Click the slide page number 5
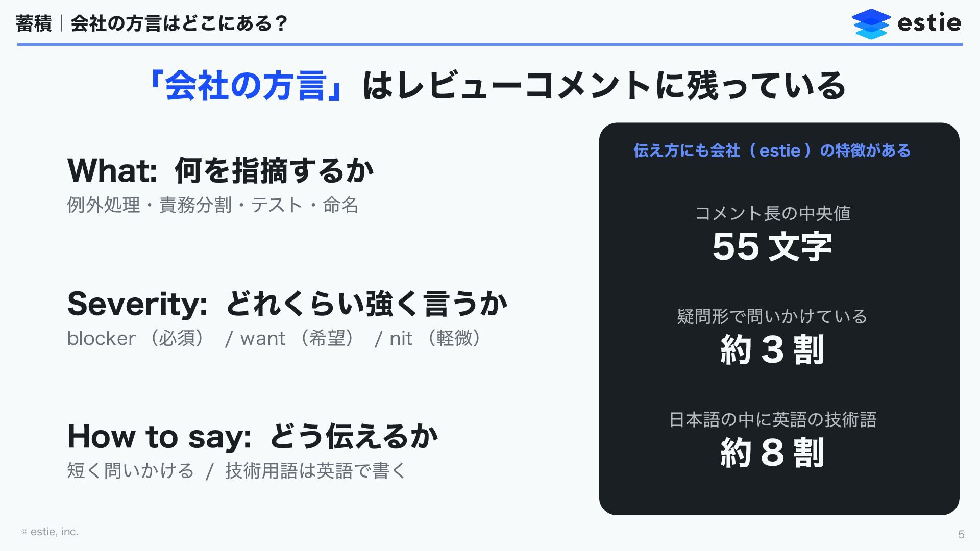The height and width of the screenshot is (551, 980). pos(961,534)
